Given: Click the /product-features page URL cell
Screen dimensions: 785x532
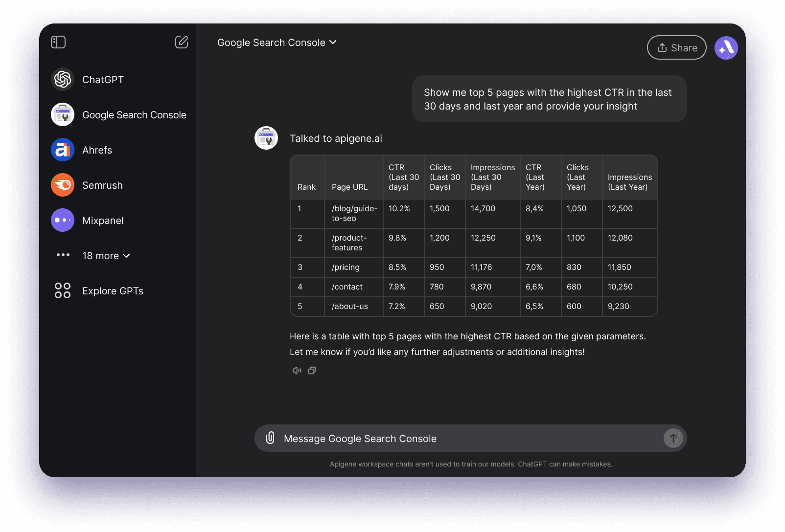Looking at the screenshot, I should click(354, 243).
